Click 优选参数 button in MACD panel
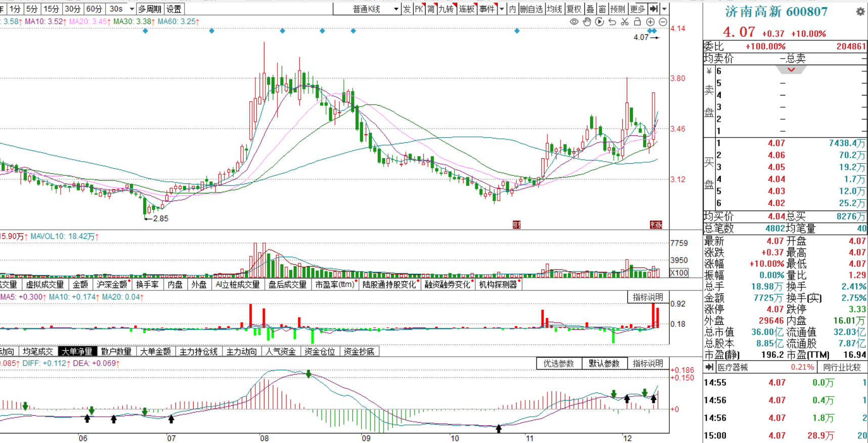This screenshot has width=868, height=443. (559, 363)
